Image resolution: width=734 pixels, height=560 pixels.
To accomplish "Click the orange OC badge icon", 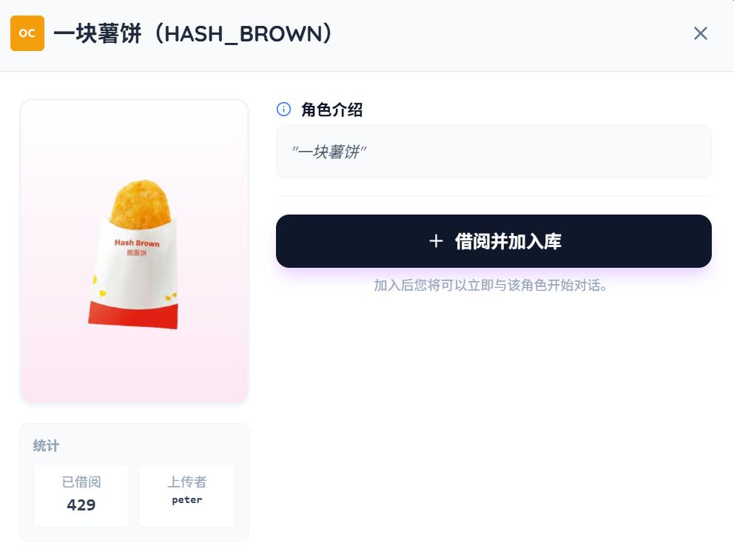I will pos(27,33).
